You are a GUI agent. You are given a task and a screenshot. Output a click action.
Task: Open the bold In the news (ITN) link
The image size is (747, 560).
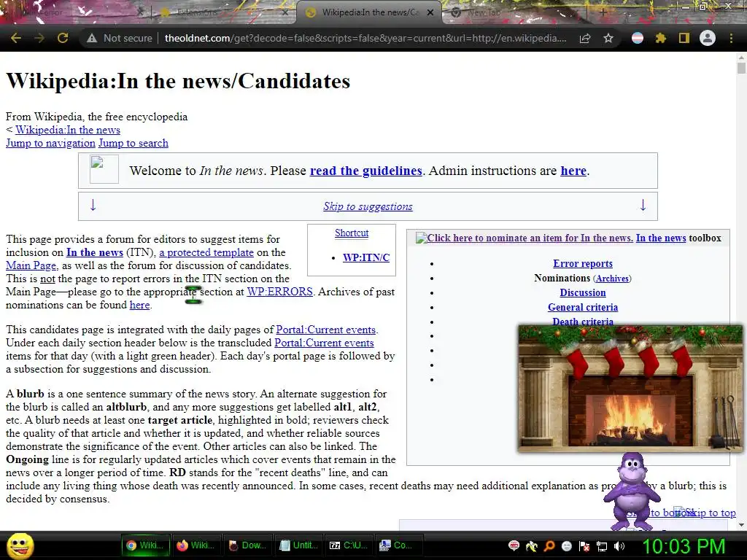tap(95, 252)
